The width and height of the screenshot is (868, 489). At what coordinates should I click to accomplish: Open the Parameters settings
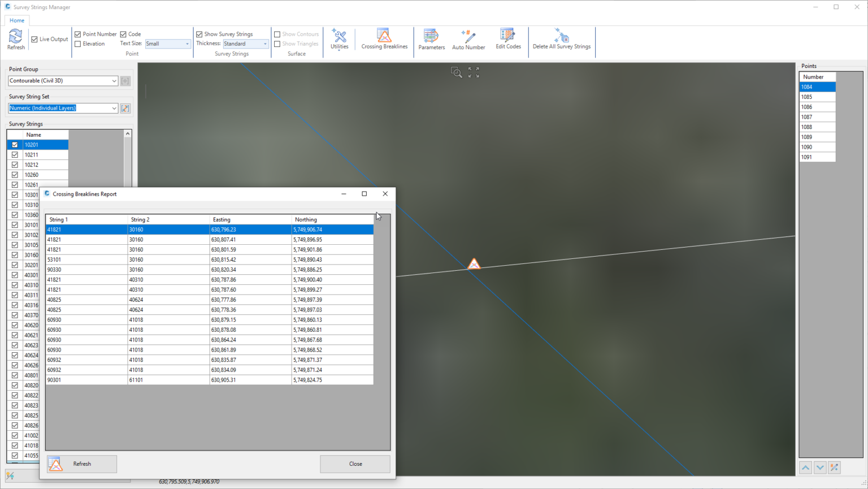pos(431,39)
